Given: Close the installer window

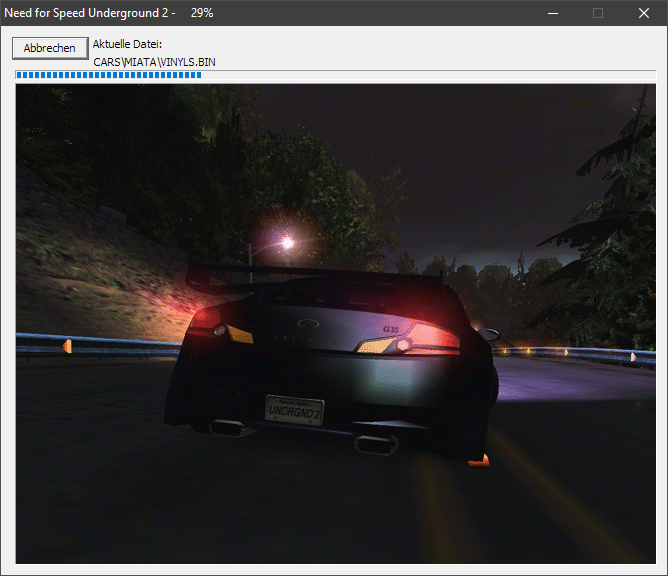Looking at the screenshot, I should tap(644, 13).
